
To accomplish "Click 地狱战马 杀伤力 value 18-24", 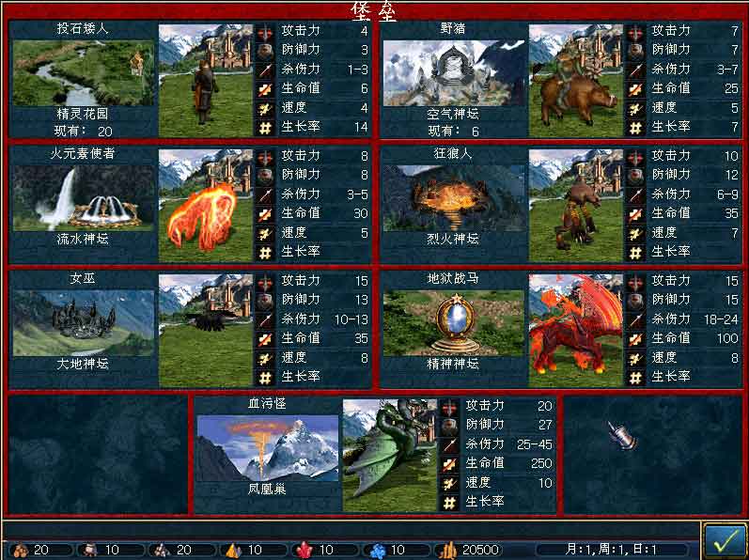I will (722, 319).
